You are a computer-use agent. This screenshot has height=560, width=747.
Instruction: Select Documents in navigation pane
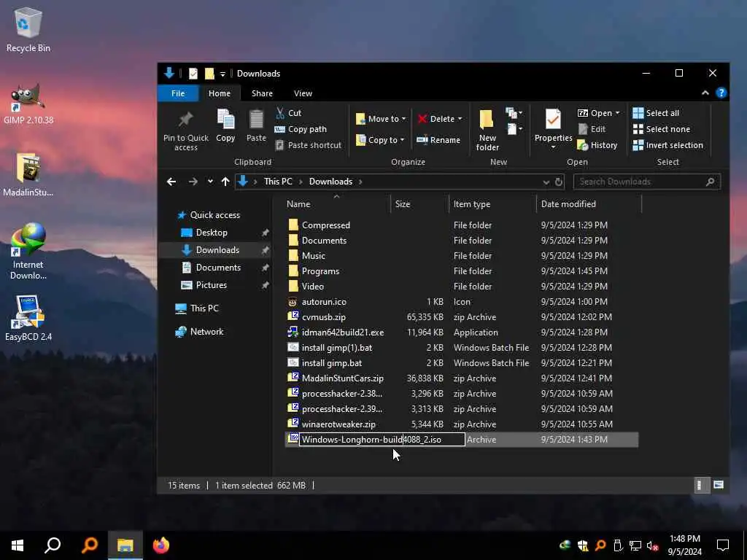218,267
